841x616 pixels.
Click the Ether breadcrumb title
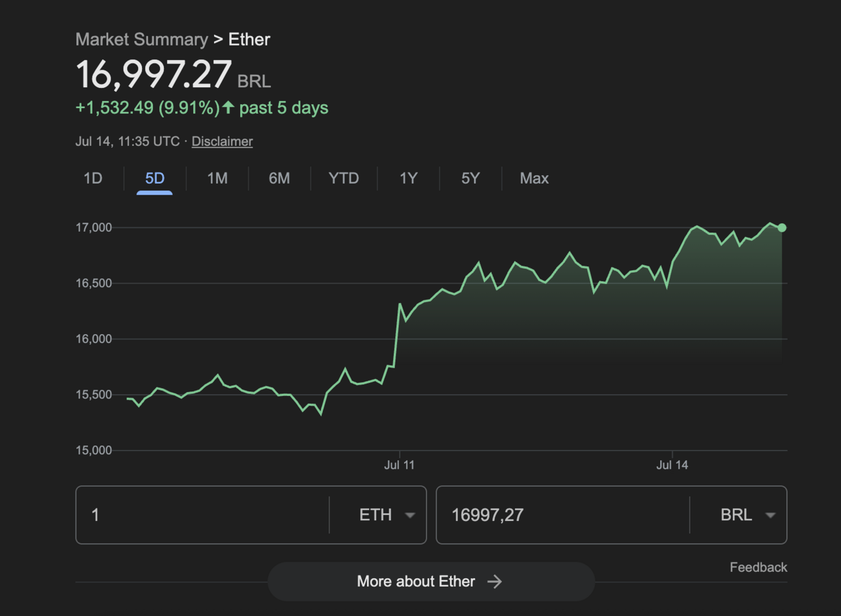tap(249, 40)
